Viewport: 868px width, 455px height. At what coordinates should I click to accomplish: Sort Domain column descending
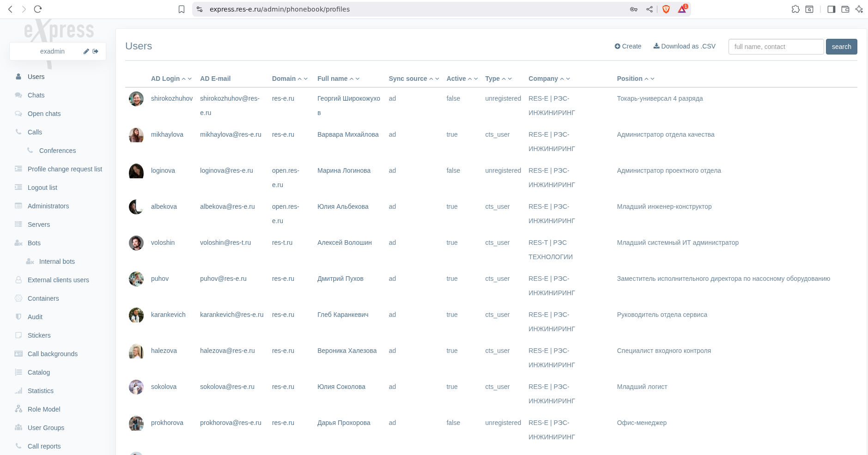pos(306,79)
